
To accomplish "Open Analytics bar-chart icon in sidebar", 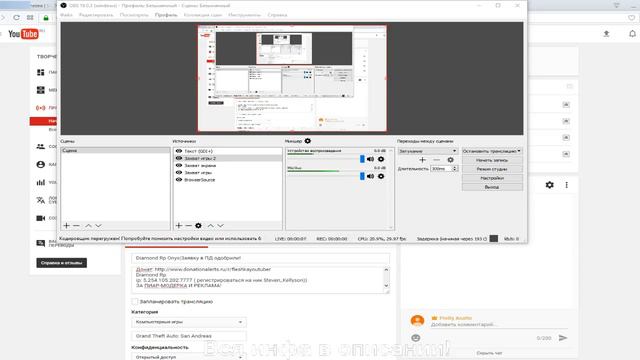I will pyautogui.click(x=41, y=182).
